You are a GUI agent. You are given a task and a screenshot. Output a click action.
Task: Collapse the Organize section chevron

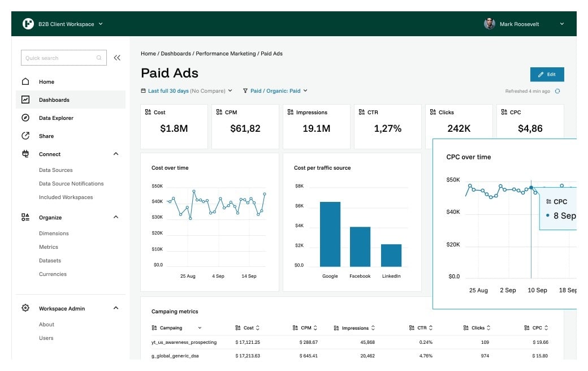point(116,217)
